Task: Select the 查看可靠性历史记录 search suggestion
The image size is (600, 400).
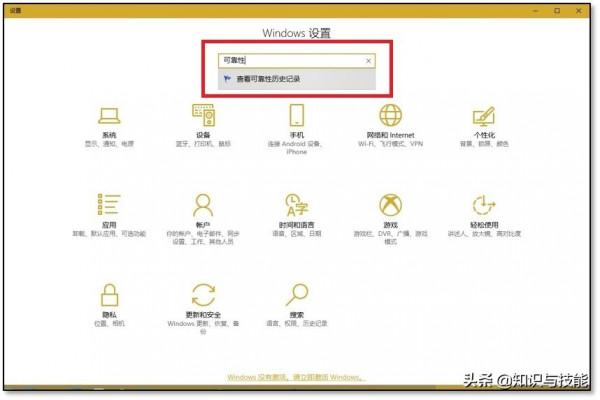Action: 297,79
